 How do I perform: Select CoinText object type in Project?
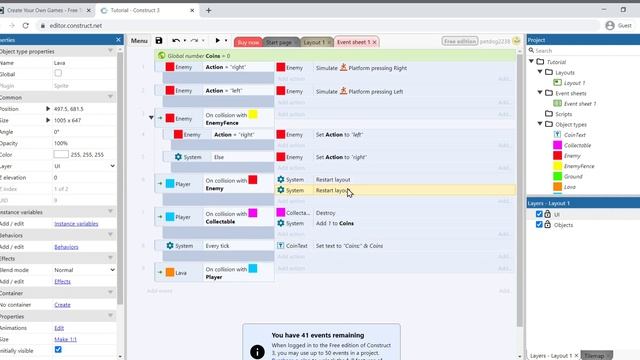[575, 135]
